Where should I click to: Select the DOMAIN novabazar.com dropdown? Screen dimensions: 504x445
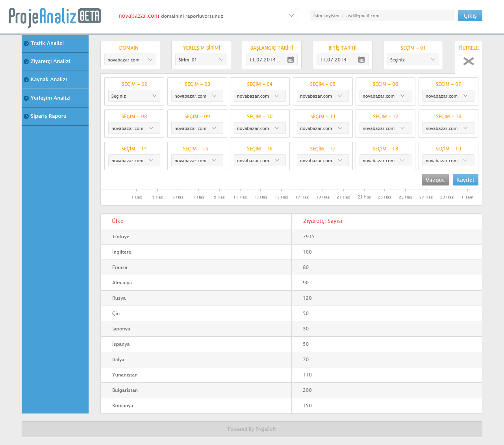point(130,60)
